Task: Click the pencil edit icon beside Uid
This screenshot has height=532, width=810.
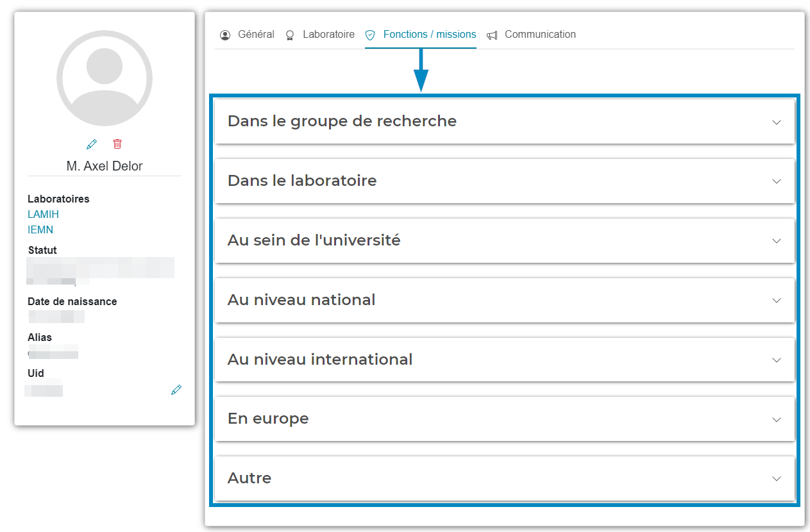Action: [176, 390]
